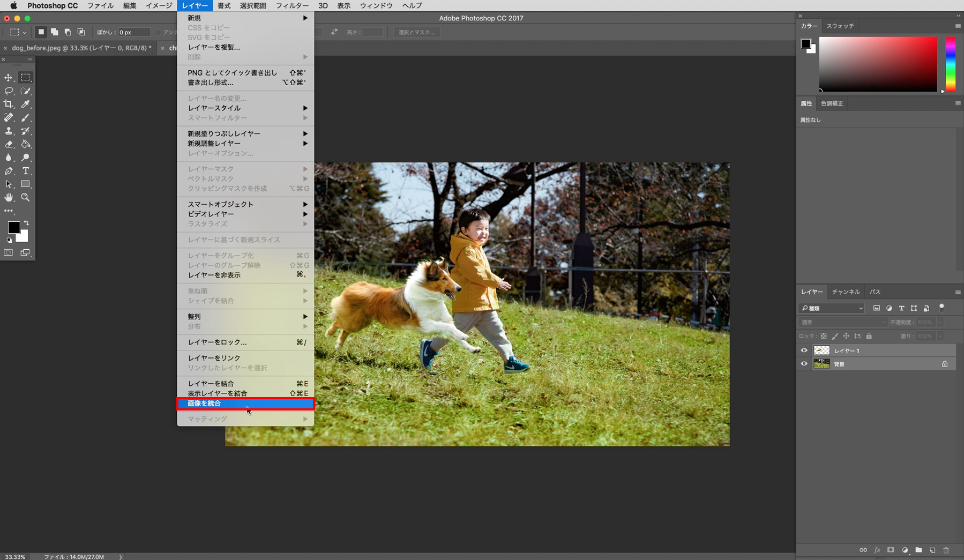Open the 種類 layer filter type dropdown
Screen dimensions: 964x560
pos(831,308)
